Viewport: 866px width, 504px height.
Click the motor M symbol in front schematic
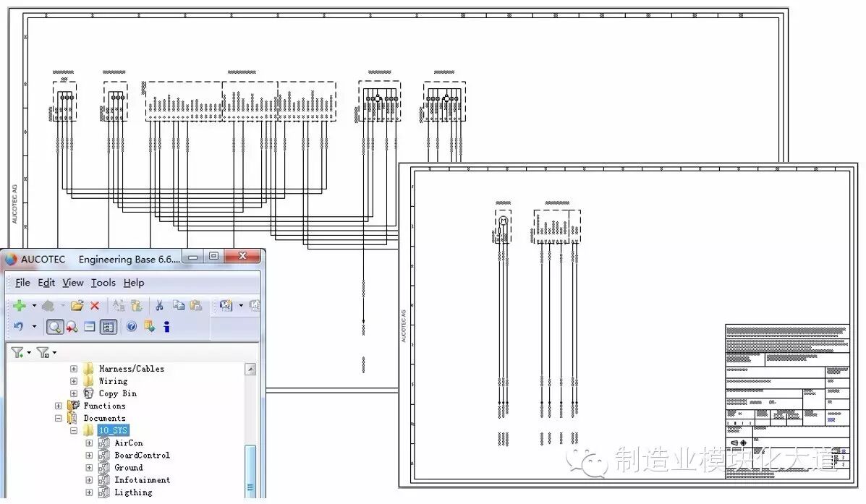point(503,221)
